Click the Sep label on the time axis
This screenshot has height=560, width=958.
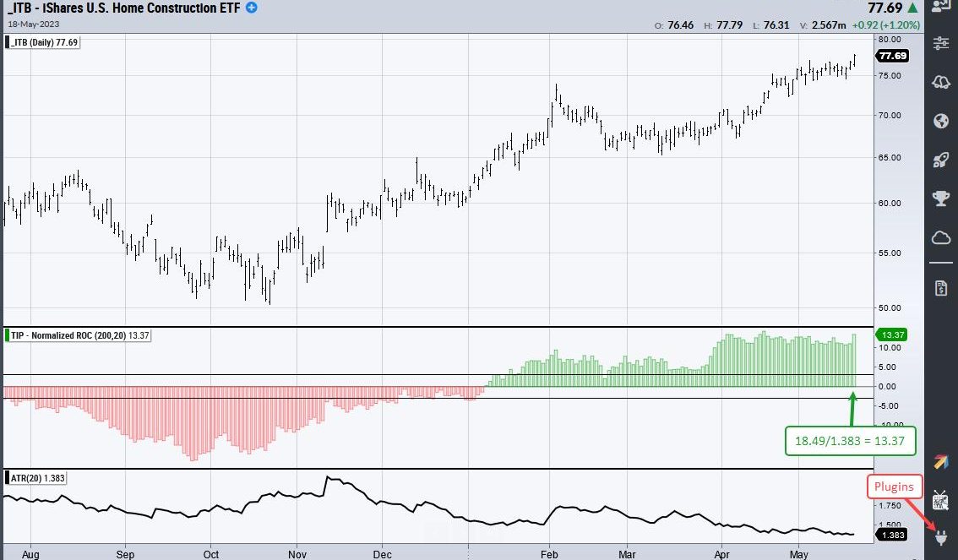[x=125, y=554]
